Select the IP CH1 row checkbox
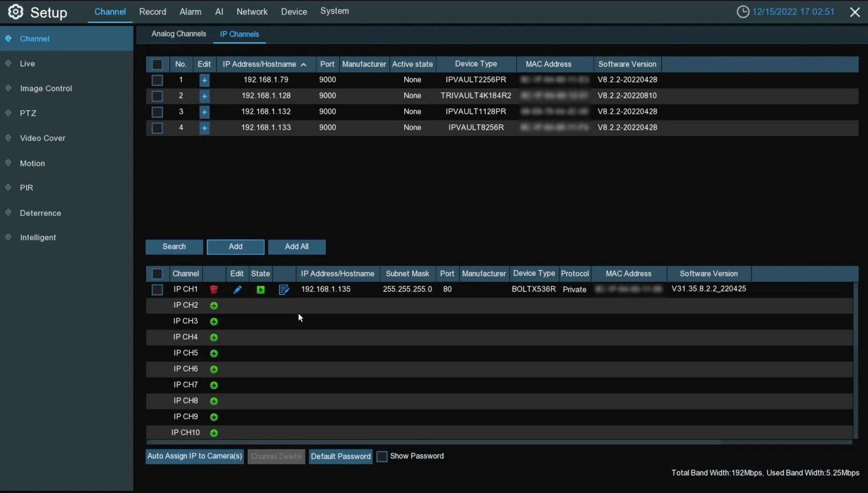868x493 pixels. [x=157, y=290]
